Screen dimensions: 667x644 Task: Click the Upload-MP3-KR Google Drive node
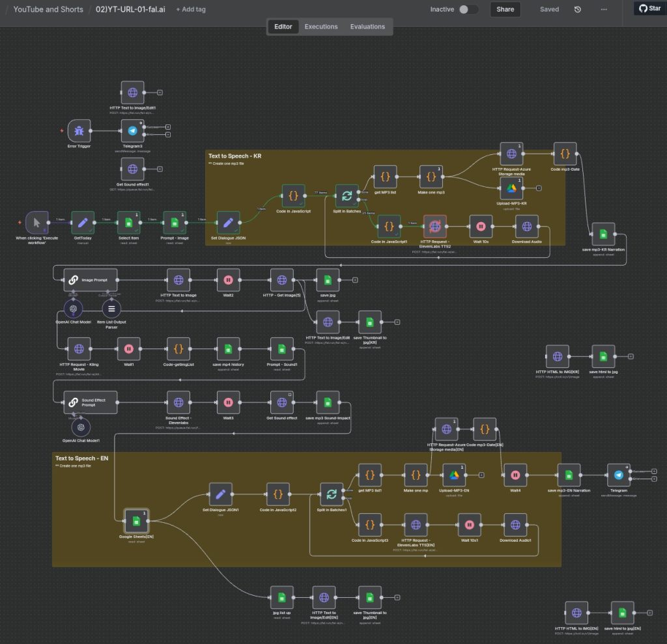click(x=511, y=188)
